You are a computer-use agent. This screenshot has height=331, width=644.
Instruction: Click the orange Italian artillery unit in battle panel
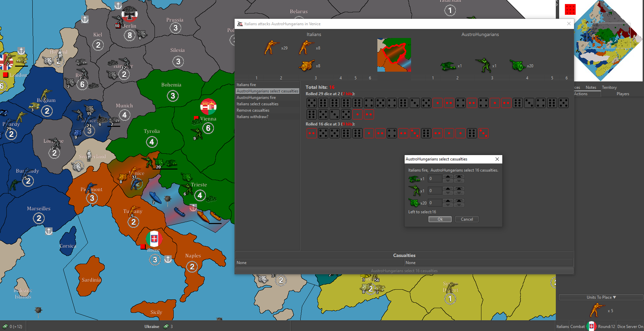pyautogui.click(x=306, y=66)
